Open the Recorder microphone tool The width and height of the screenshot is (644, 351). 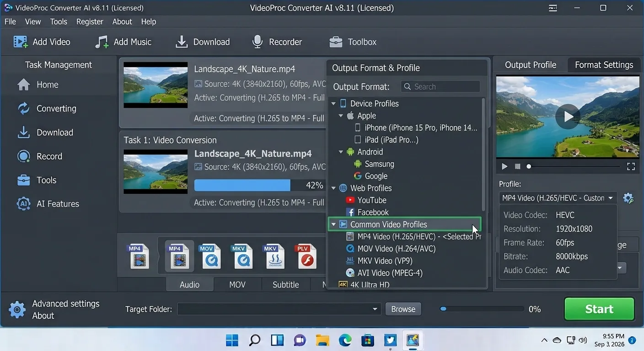pos(277,42)
